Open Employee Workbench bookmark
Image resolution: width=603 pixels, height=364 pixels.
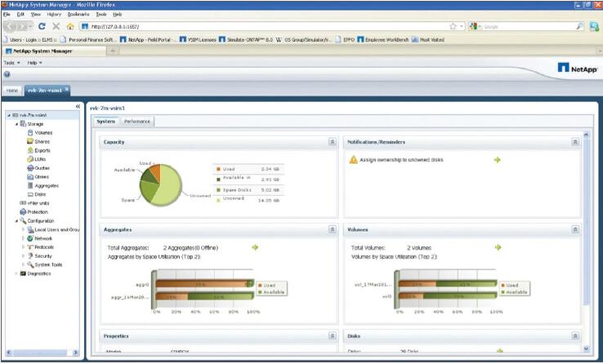382,39
